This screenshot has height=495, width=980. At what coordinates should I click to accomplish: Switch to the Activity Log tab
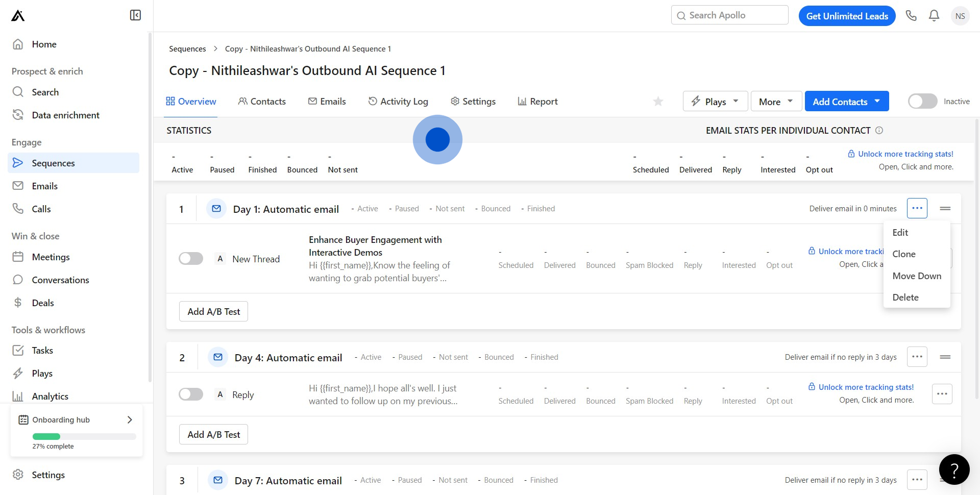point(398,102)
